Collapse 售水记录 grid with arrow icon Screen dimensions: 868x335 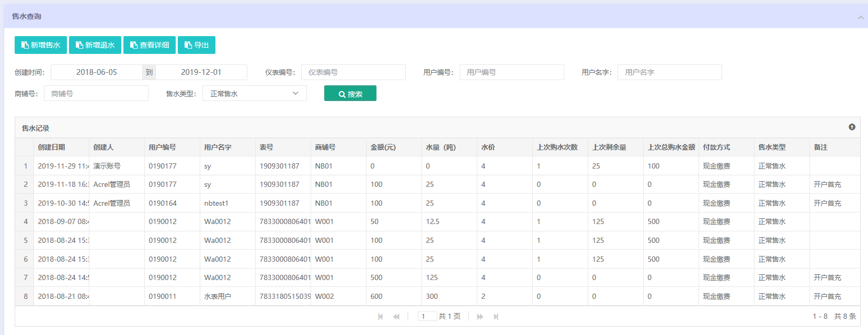tap(852, 127)
